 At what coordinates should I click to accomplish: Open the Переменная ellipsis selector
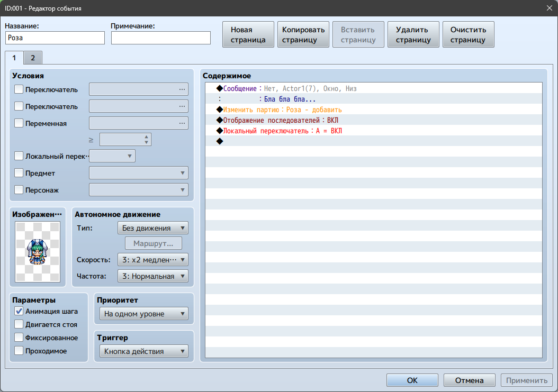(x=182, y=123)
